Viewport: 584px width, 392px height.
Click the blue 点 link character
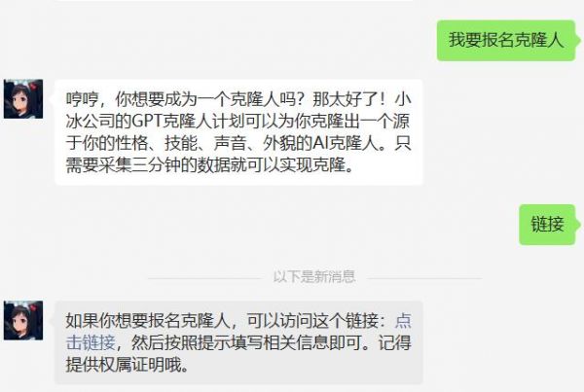[403, 321]
